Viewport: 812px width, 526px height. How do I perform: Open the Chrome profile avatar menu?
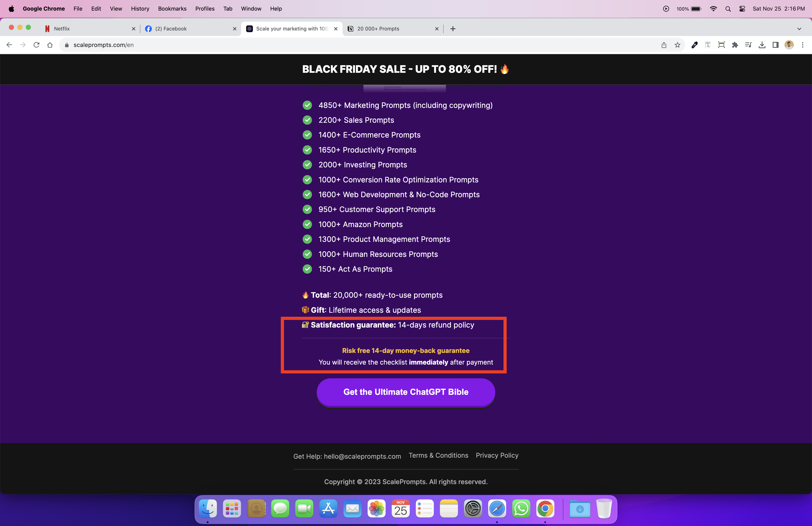click(789, 45)
